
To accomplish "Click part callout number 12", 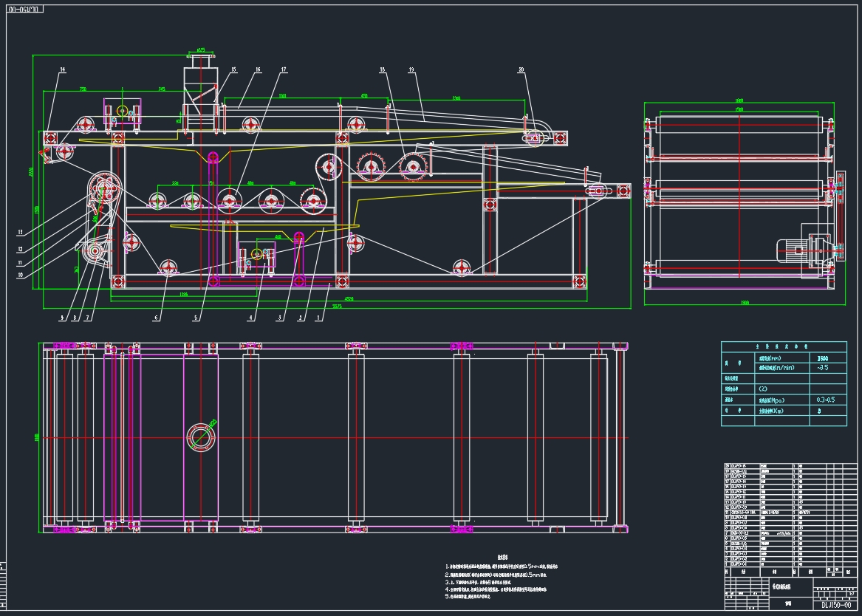I will click(x=21, y=249).
